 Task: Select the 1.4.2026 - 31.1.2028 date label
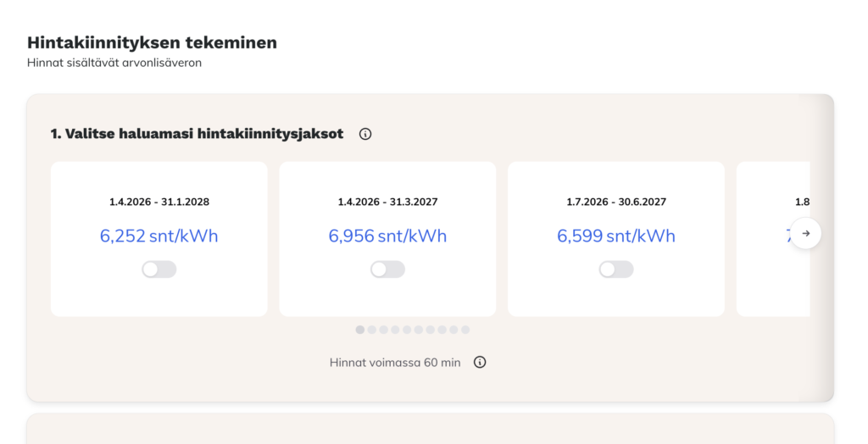[x=159, y=203]
